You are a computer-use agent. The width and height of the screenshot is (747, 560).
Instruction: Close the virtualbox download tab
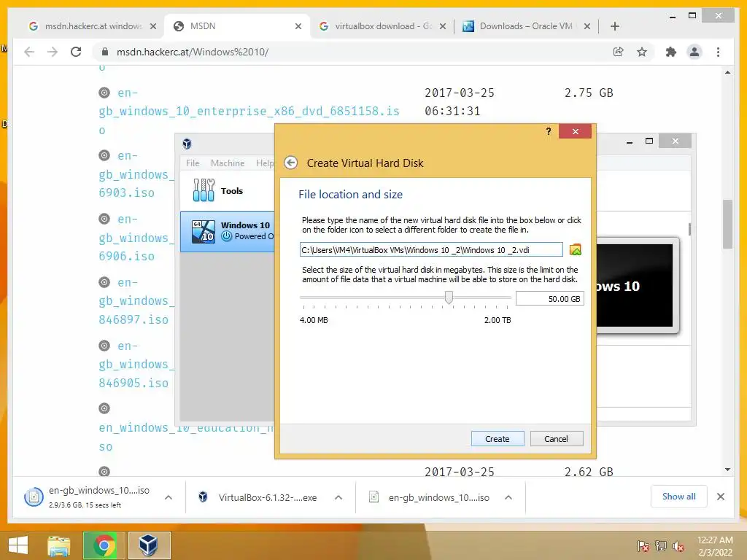coord(443,26)
